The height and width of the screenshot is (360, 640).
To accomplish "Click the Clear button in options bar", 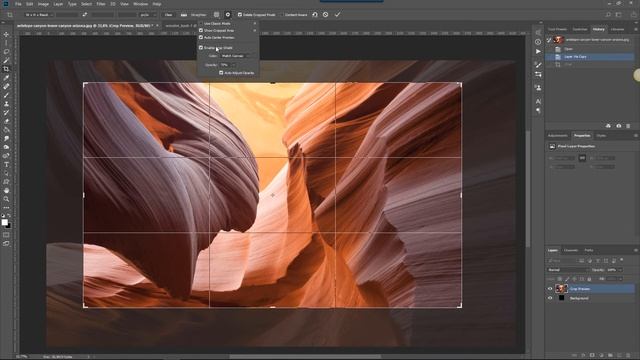I will [168, 15].
